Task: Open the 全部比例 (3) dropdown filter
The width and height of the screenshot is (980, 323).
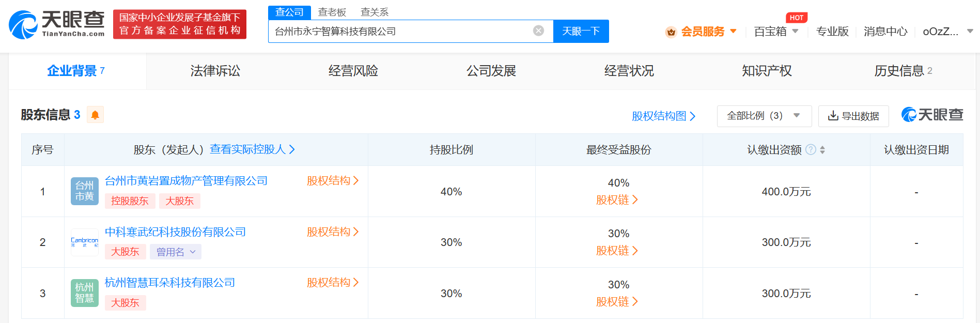Action: (x=764, y=116)
